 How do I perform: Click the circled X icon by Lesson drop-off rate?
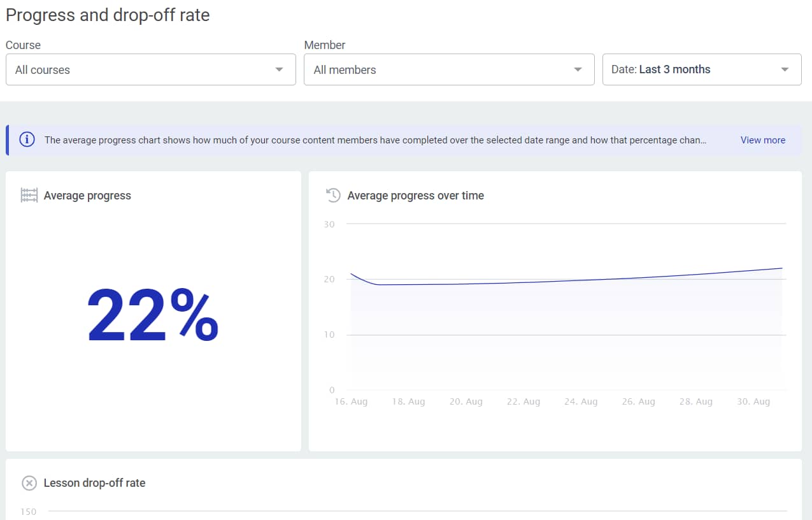click(29, 483)
